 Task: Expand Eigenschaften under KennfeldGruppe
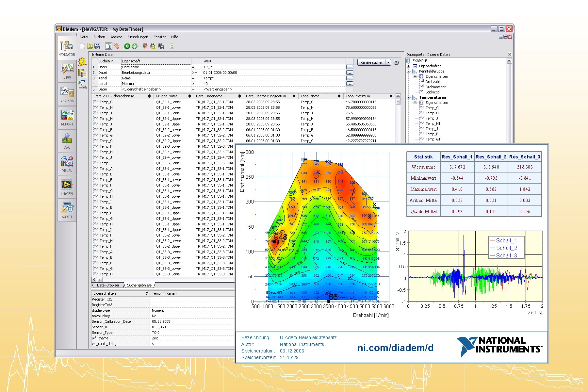(x=415, y=76)
